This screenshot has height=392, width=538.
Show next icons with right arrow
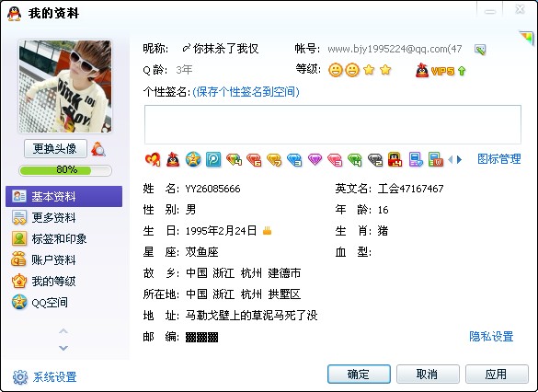click(460, 159)
